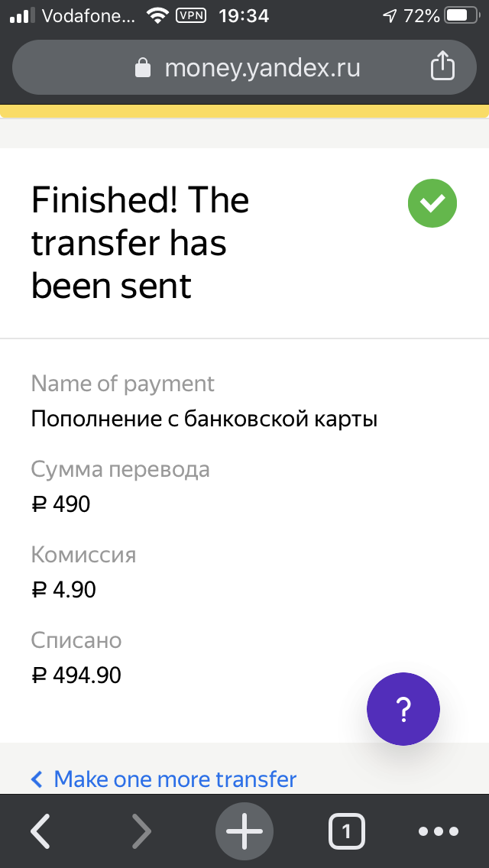Tap the padlock icon beside money.yandex.ru
489x868 pixels.
point(143,69)
